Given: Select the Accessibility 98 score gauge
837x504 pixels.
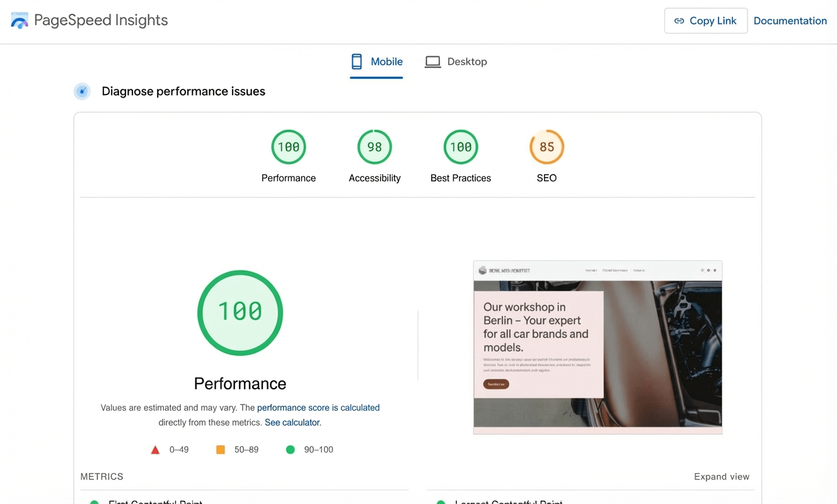Looking at the screenshot, I should pos(374,147).
